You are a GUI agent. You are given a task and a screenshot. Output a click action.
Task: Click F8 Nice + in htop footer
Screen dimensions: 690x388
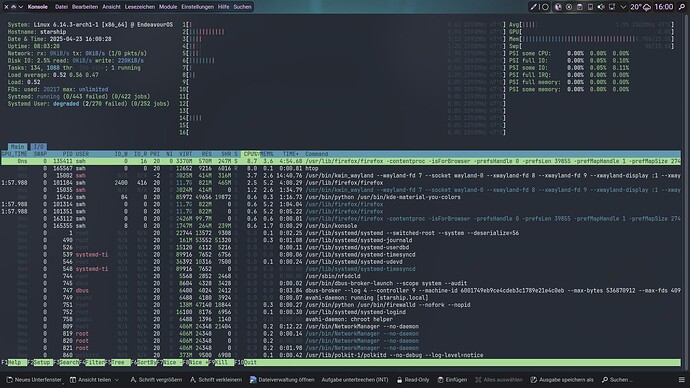click(195, 362)
